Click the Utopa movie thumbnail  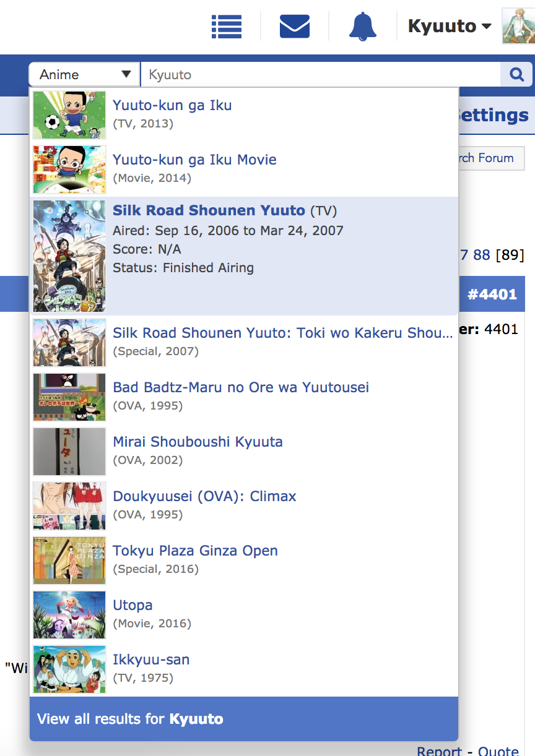[69, 615]
